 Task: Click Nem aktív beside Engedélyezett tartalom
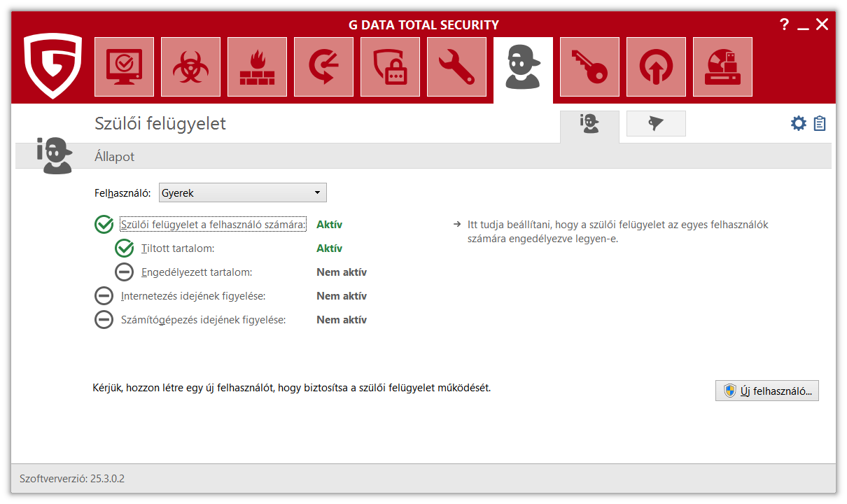point(342,272)
